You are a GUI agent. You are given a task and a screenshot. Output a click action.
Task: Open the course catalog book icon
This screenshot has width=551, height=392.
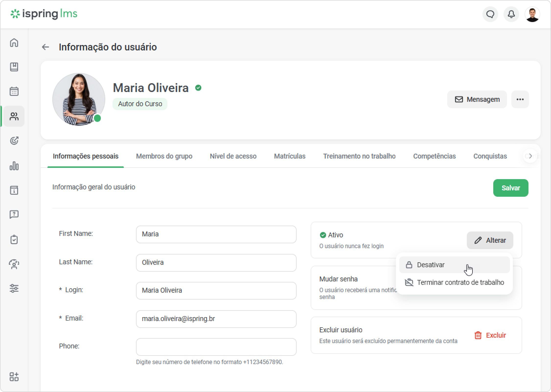14,67
